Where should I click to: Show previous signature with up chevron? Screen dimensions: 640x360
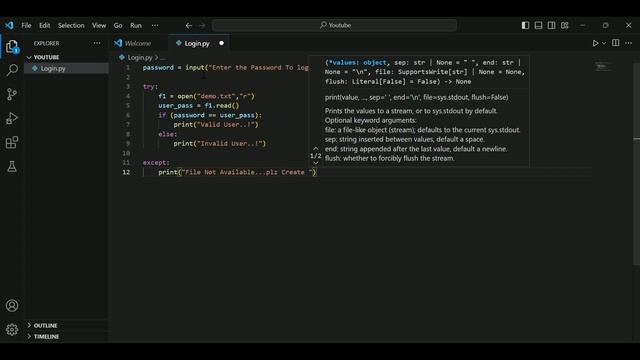coord(316,149)
